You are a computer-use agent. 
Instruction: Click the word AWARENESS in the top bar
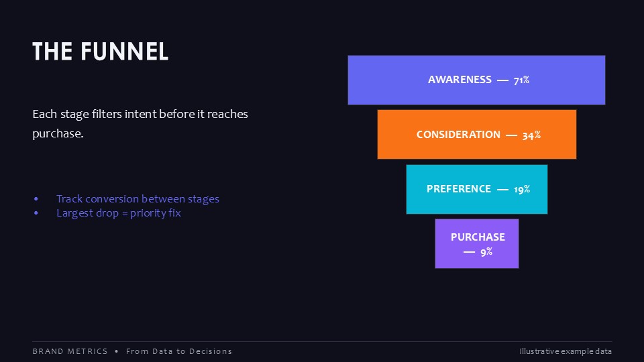coord(460,80)
